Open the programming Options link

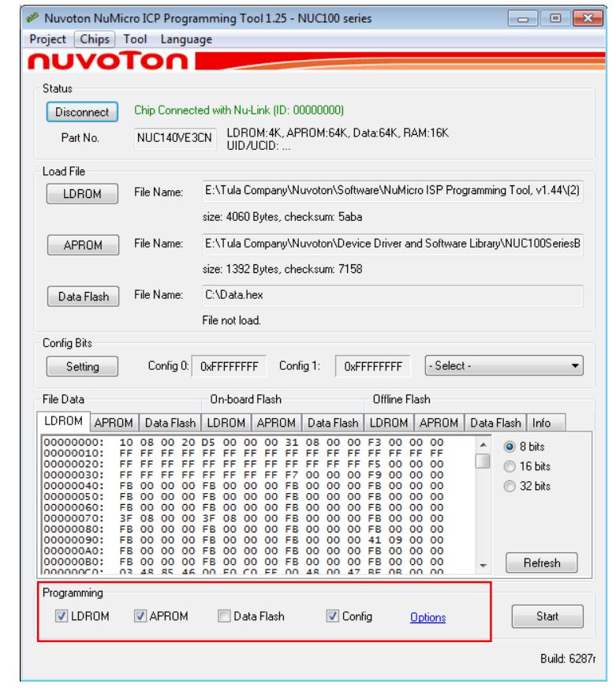(427, 617)
